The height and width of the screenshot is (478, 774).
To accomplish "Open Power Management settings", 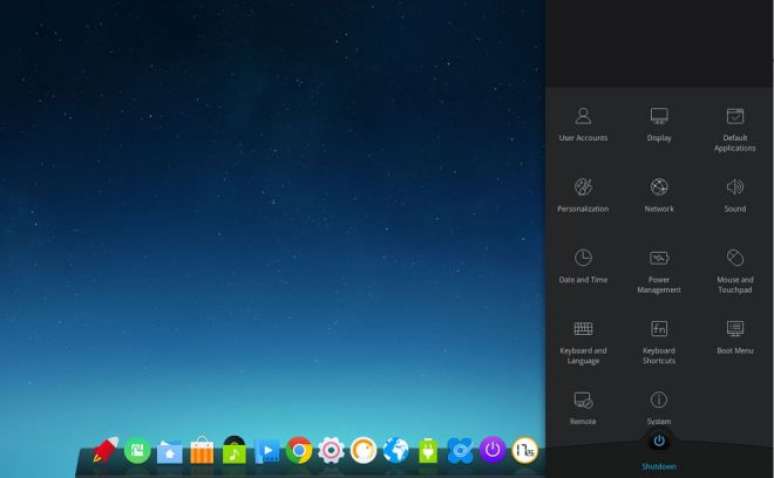I will (x=659, y=271).
